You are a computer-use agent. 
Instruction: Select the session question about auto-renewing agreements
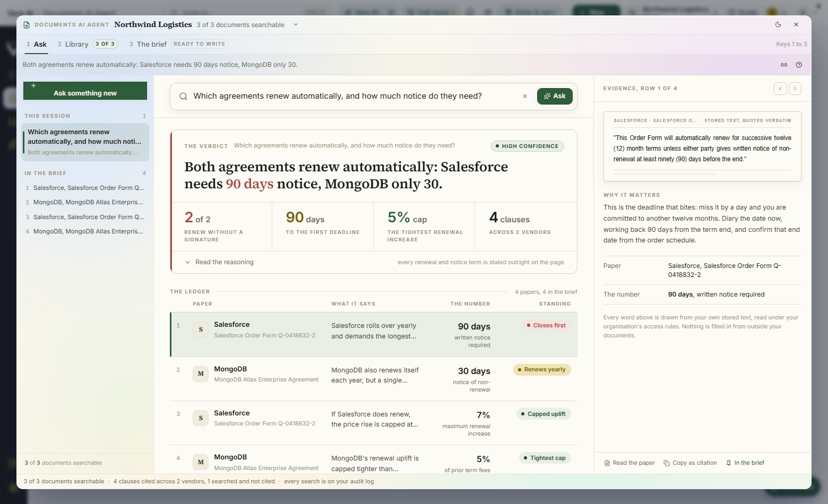tap(85, 142)
